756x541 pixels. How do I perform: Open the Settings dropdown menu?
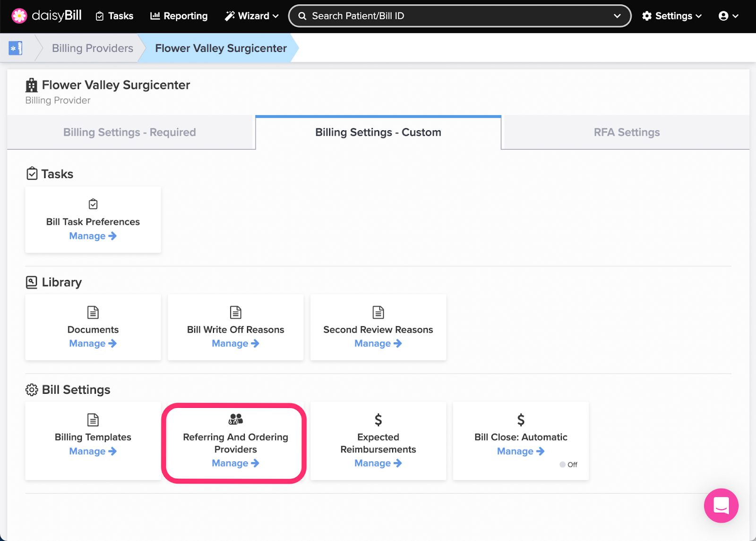[671, 16]
